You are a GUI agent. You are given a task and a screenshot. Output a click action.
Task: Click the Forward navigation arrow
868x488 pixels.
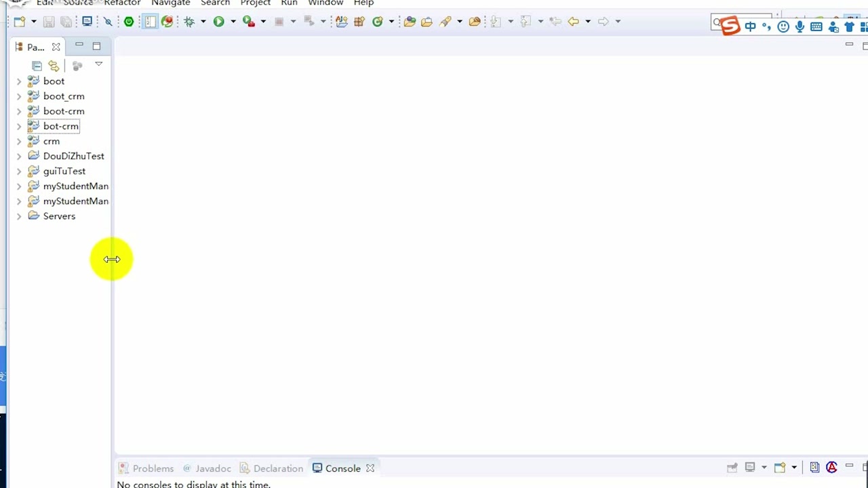coord(603,22)
